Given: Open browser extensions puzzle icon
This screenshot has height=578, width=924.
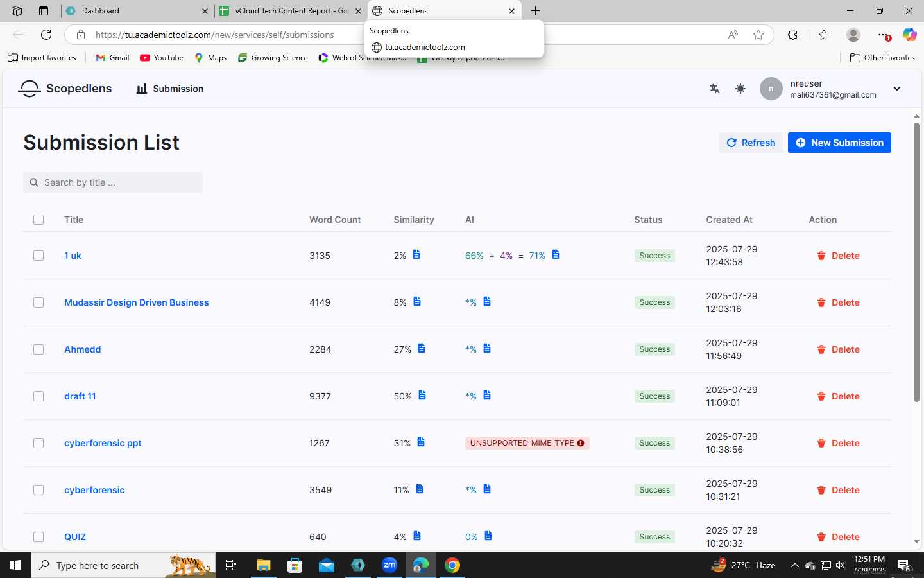Looking at the screenshot, I should 792,35.
